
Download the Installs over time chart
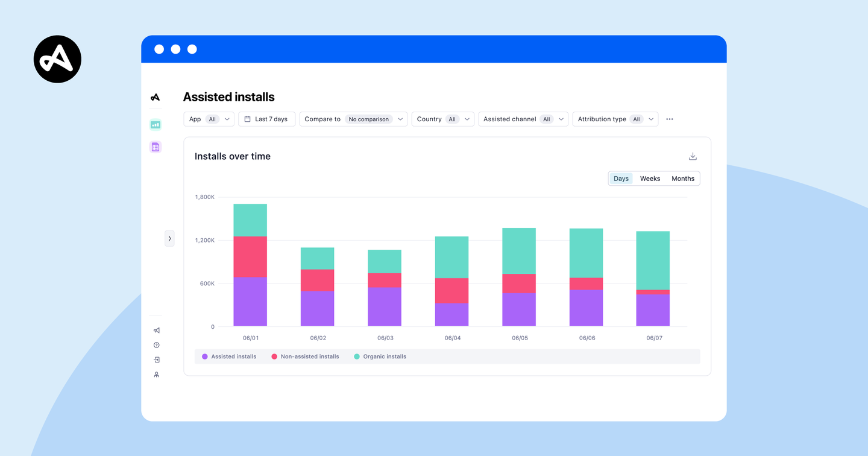click(x=692, y=156)
